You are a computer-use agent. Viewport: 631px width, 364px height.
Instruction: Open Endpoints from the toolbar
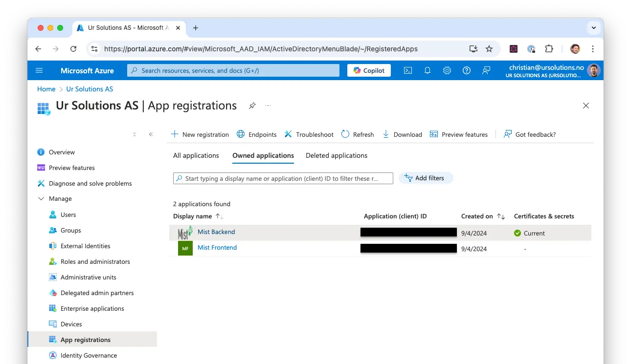click(x=256, y=134)
